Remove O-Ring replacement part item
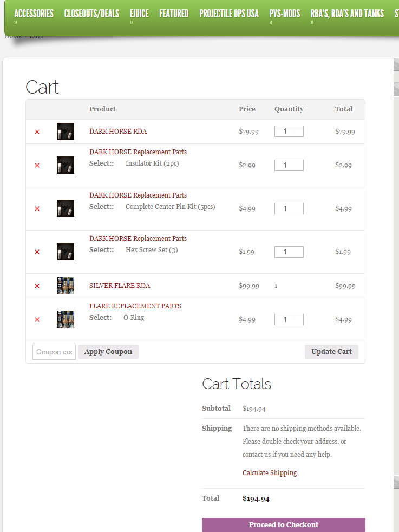Screen dimensions: 399x532 pos(37,319)
